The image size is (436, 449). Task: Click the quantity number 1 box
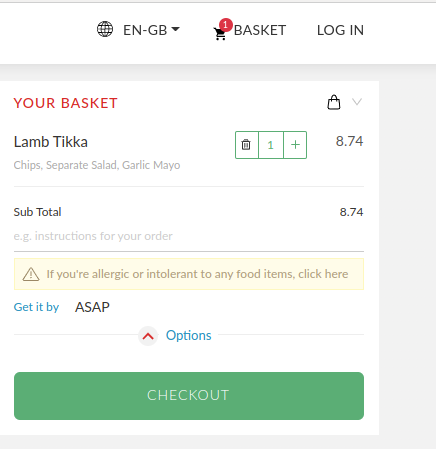(271, 145)
